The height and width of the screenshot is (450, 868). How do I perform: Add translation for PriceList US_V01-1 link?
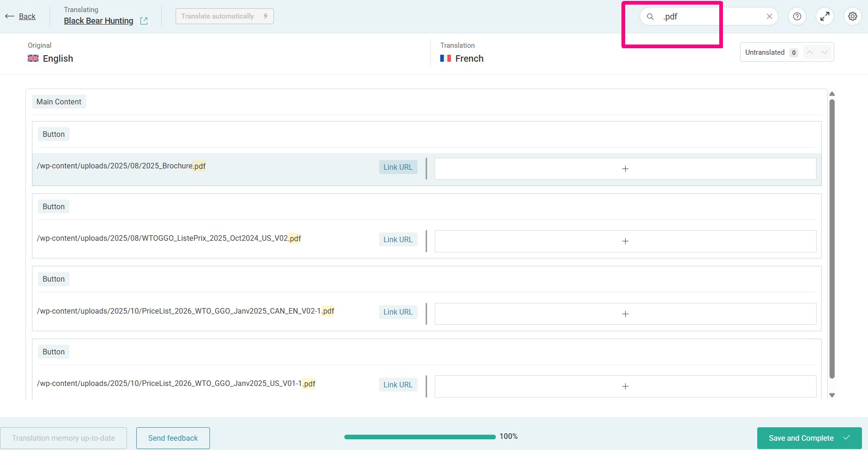point(625,386)
